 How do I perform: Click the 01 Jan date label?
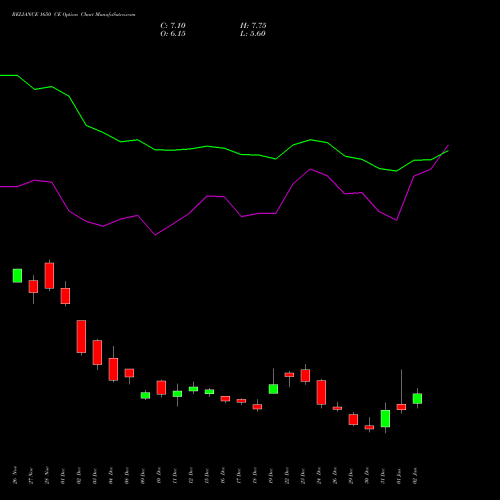[x=399, y=475]
